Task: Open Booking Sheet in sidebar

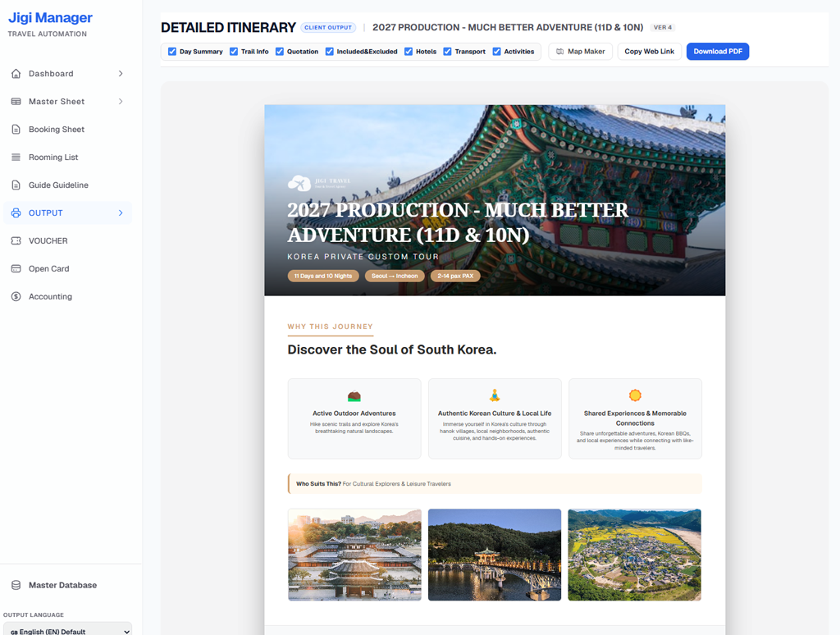Action: 67,129
